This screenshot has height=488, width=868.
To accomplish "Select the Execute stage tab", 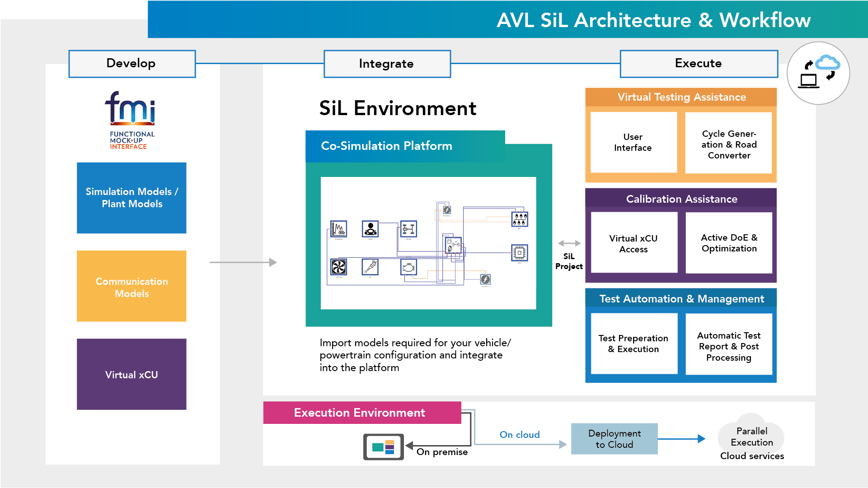I will coord(699,64).
